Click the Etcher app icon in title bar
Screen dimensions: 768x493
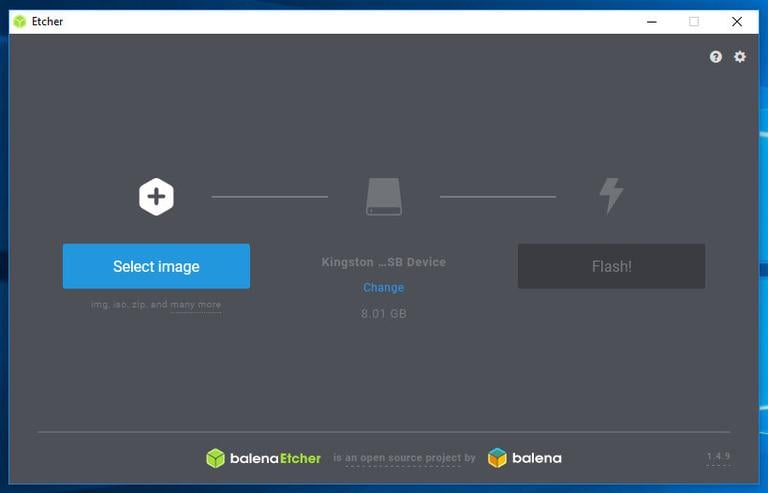point(20,21)
